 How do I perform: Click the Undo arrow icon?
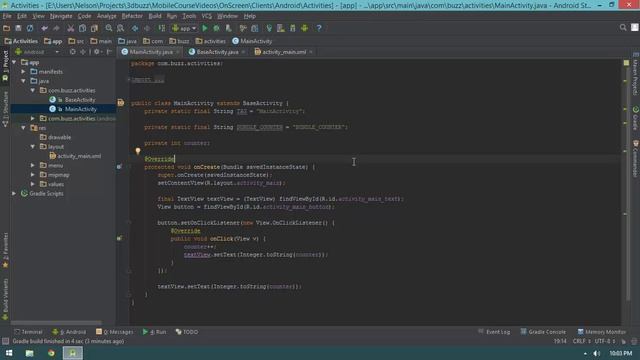coord(44,28)
